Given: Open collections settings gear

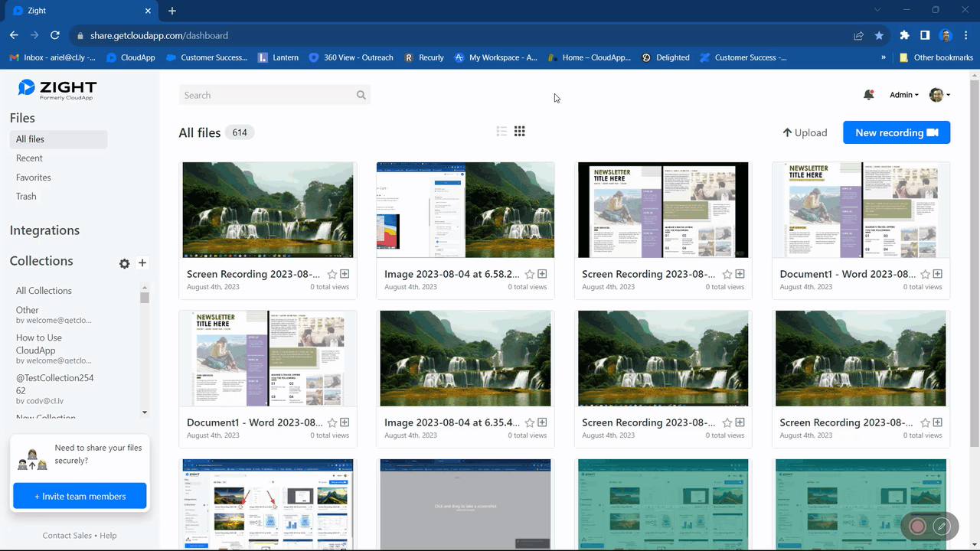Looking at the screenshot, I should (x=125, y=263).
